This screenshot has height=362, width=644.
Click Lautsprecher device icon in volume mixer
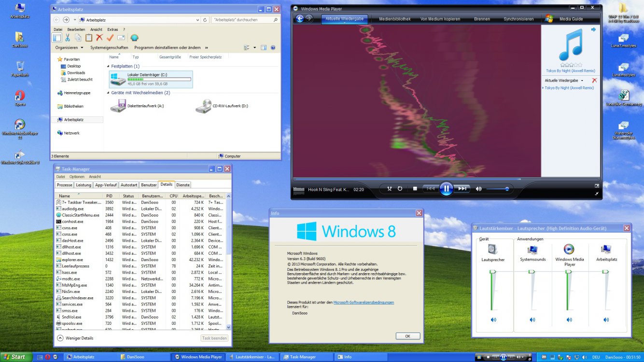pyautogui.click(x=492, y=249)
